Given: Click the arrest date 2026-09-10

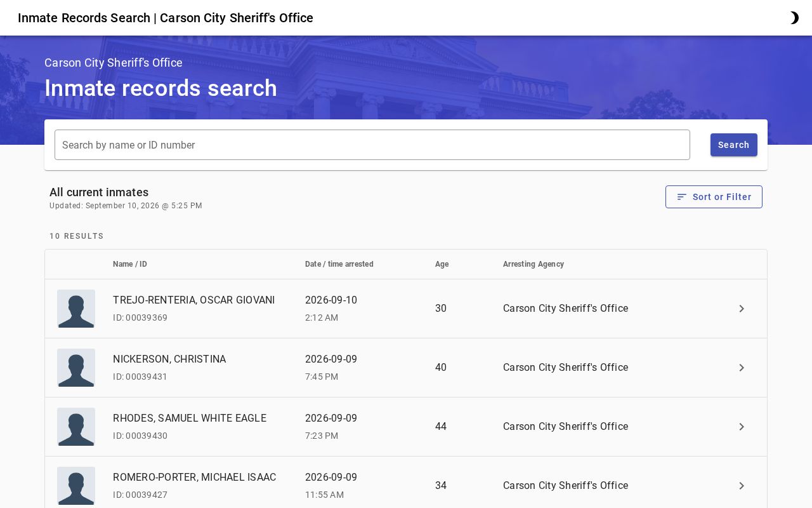Looking at the screenshot, I should click(x=331, y=300).
